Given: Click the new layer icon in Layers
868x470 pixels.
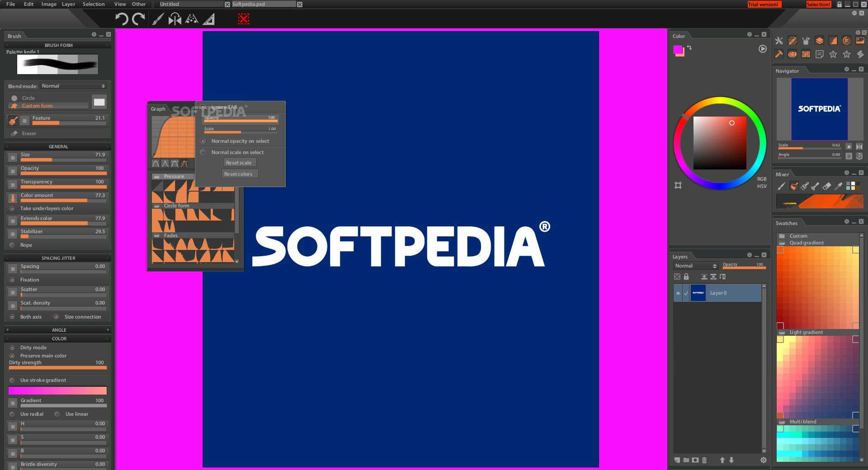Looking at the screenshot, I should coord(677,460).
